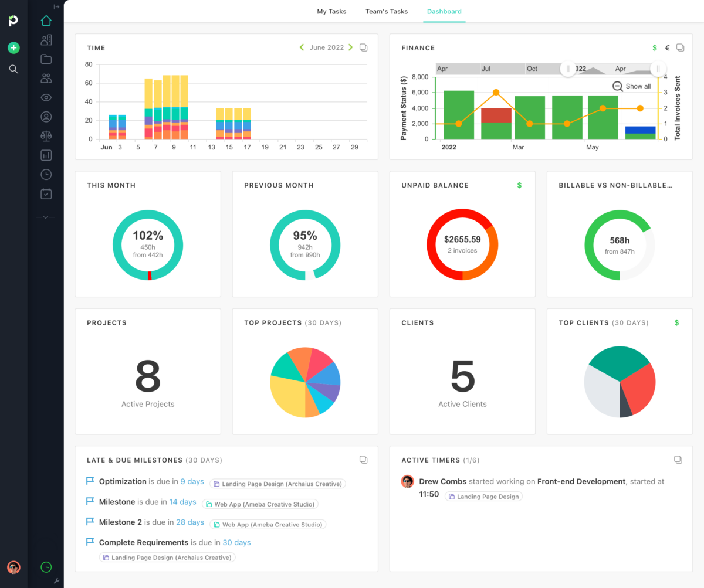The height and width of the screenshot is (588, 704).
Task: Open the team people sidebar icon
Action: (x=46, y=78)
